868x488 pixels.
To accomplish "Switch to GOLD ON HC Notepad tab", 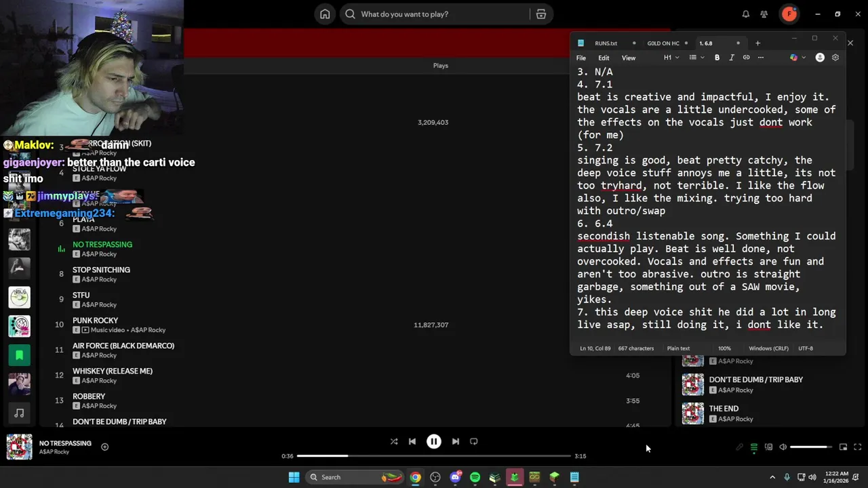I will [663, 43].
